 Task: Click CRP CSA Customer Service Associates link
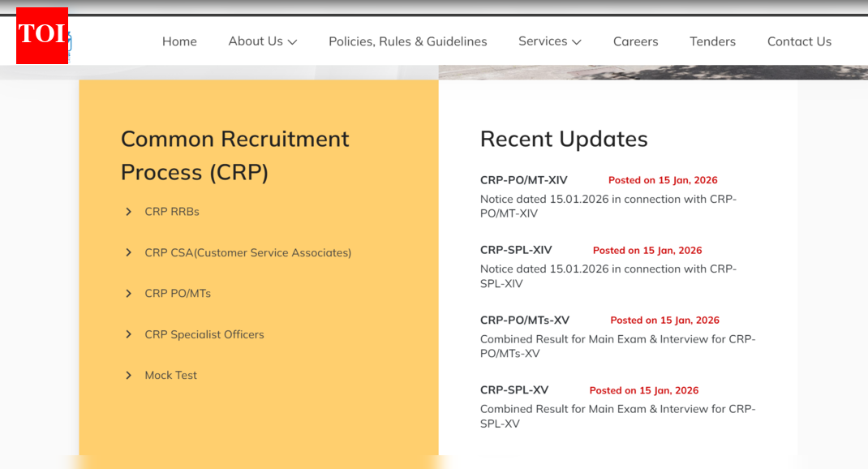click(x=248, y=252)
